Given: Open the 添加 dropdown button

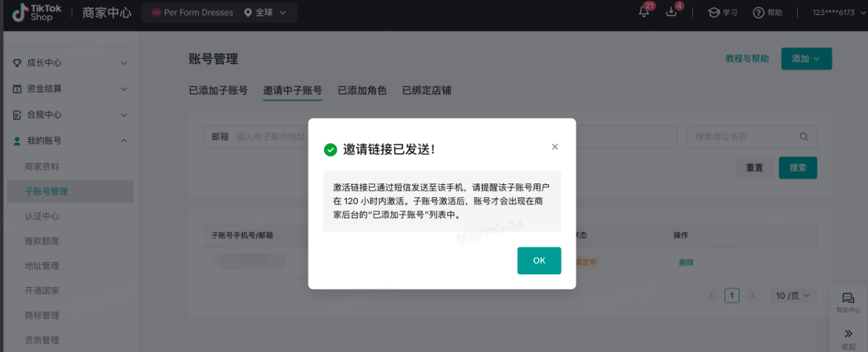Looking at the screenshot, I should pyautogui.click(x=806, y=59).
